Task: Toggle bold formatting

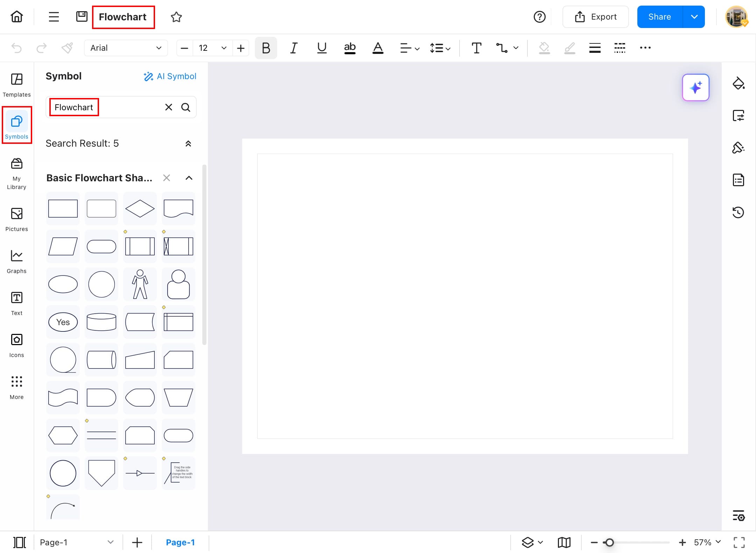Action: click(266, 48)
